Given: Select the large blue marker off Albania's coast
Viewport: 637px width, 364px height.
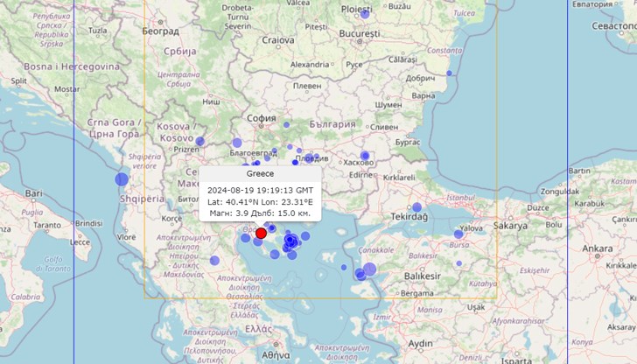Looking at the screenshot, I should pyautogui.click(x=122, y=179).
